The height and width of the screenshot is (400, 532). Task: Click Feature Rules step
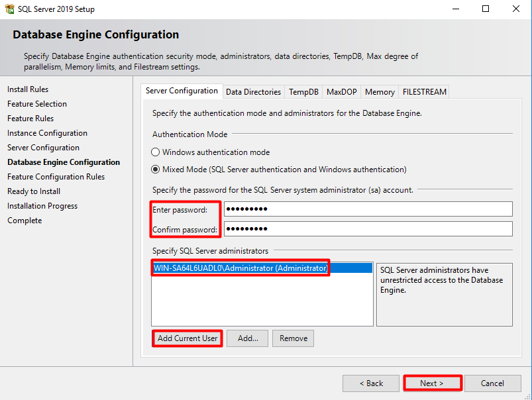30,119
